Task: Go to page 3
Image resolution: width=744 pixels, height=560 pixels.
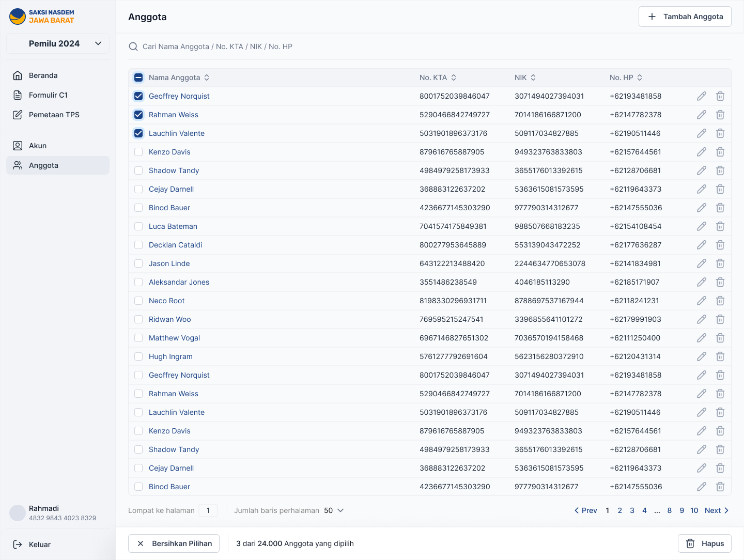Action: coord(632,510)
